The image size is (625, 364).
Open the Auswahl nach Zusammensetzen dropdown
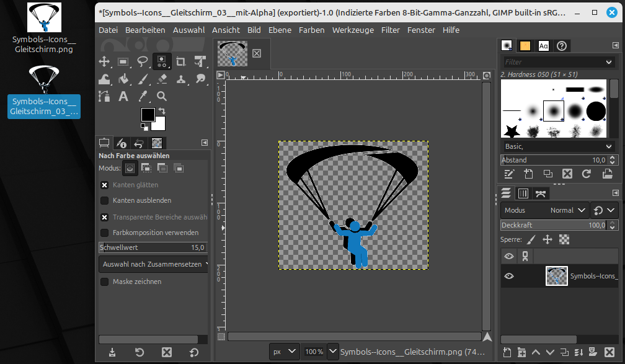coord(153,264)
